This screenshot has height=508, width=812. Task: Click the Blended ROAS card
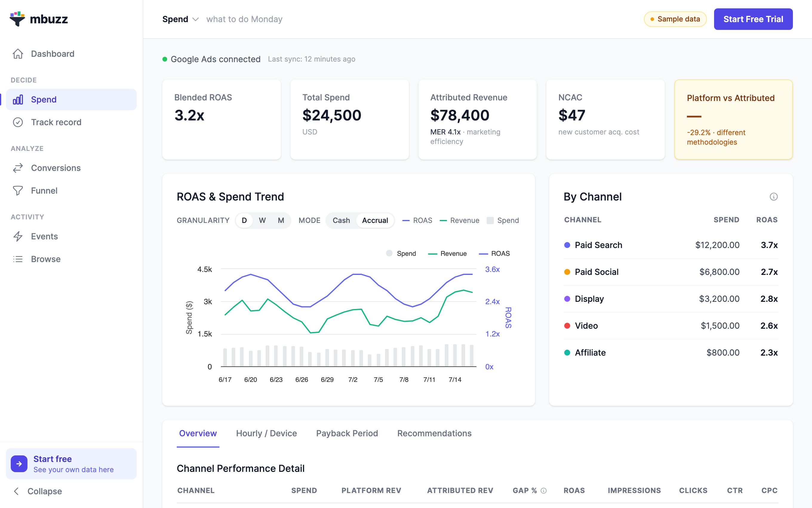pyautogui.click(x=222, y=120)
